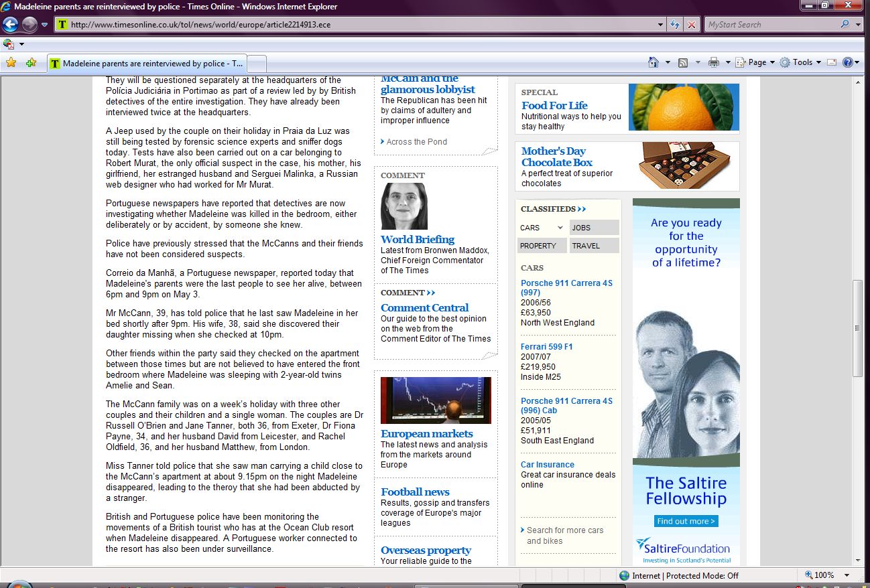This screenshot has height=588, width=870.
Task: Open the zoom level dropdown arrow
Action: [x=847, y=575]
